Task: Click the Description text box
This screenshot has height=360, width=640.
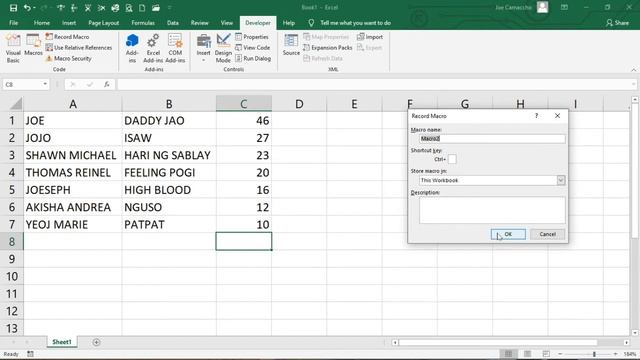Action: coord(492,210)
